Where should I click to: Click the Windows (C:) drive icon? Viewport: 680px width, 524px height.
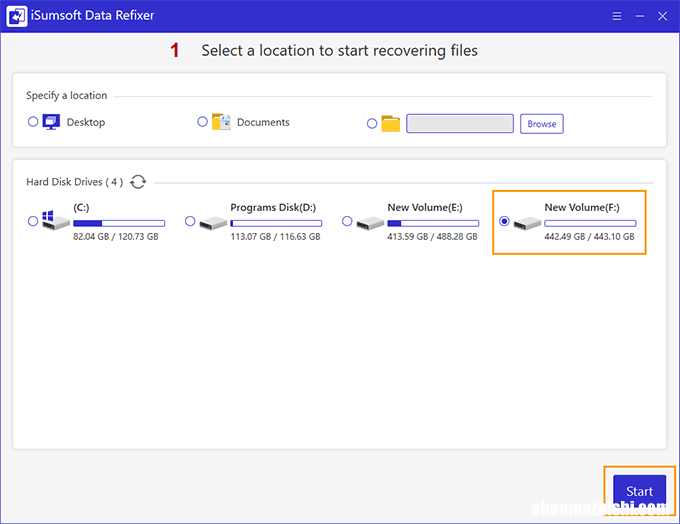coord(55,221)
